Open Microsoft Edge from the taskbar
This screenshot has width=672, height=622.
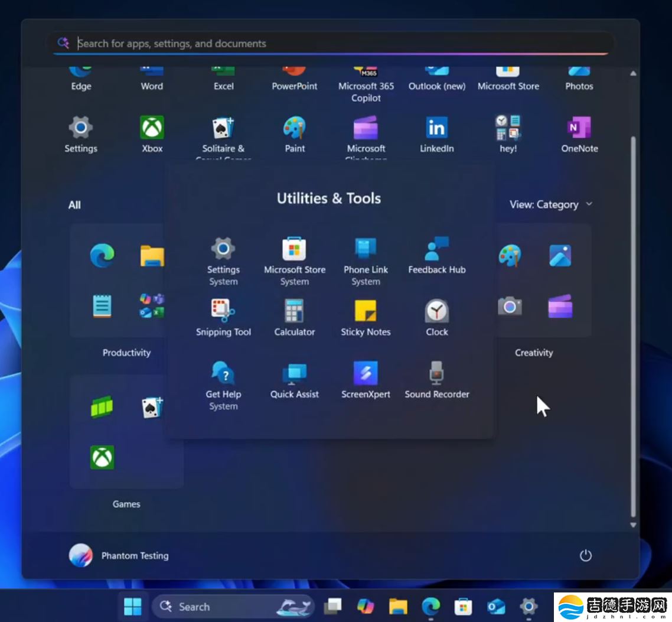pos(430,606)
